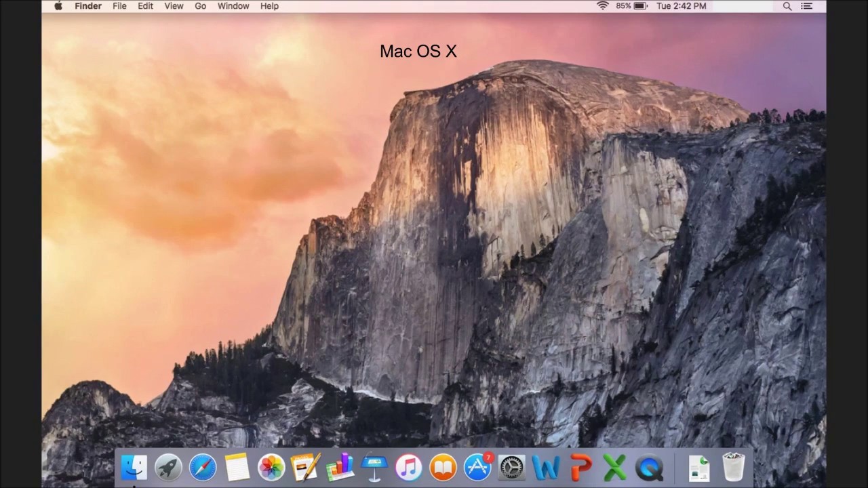Image resolution: width=868 pixels, height=488 pixels.
Task: Launch Keynote podium icon in Dock
Action: pyautogui.click(x=374, y=468)
